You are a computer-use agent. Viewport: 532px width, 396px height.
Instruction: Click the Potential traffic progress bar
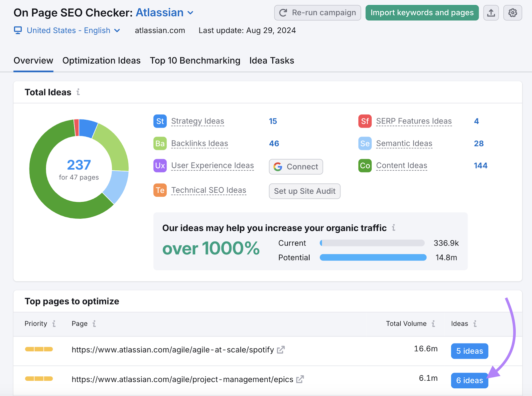(373, 258)
